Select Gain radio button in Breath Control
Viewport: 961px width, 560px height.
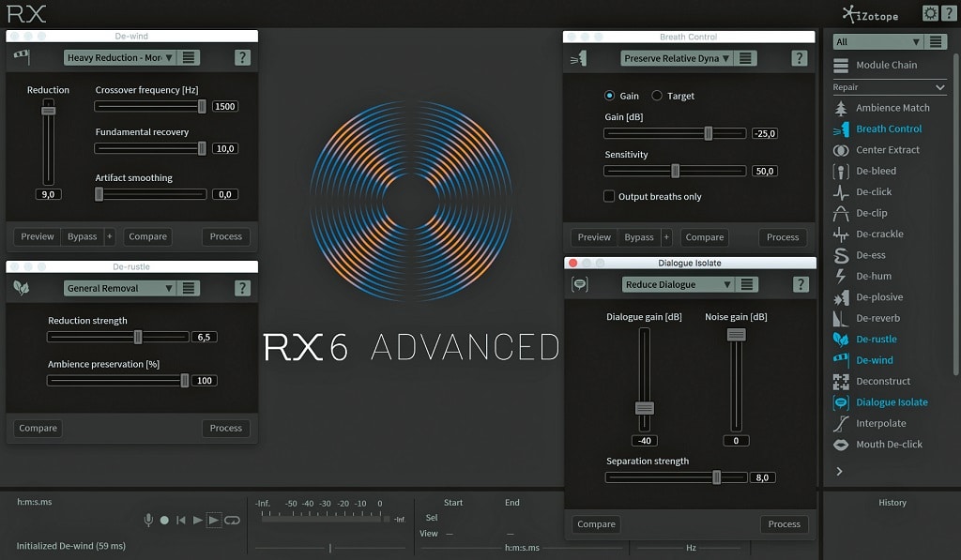(609, 96)
